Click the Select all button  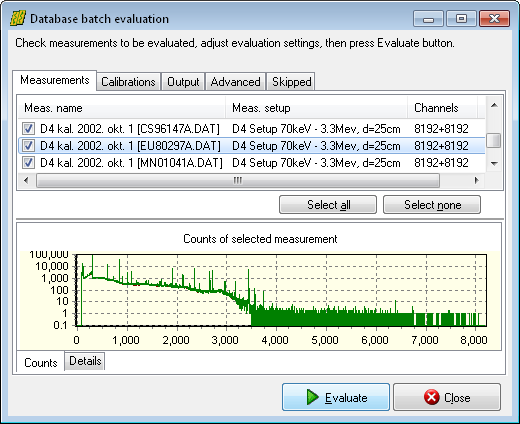coord(328,205)
